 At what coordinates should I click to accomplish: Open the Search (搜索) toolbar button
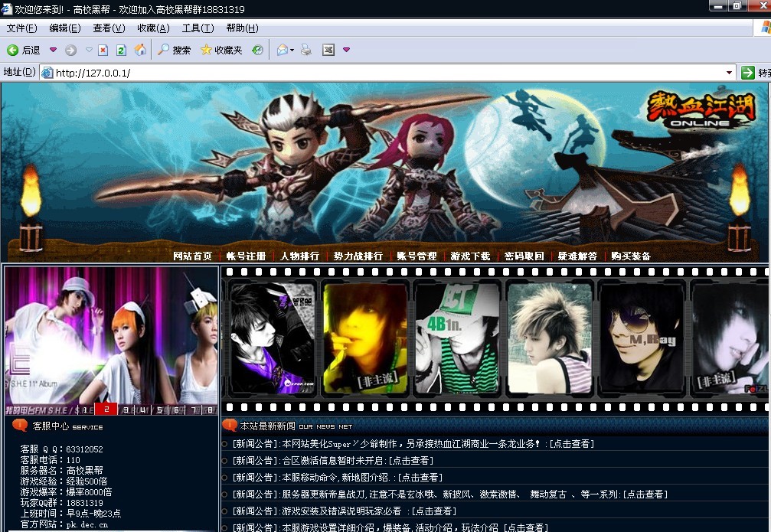(x=174, y=51)
